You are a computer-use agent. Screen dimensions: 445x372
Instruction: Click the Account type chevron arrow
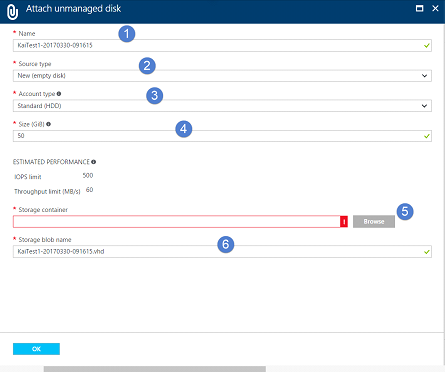[424, 106]
